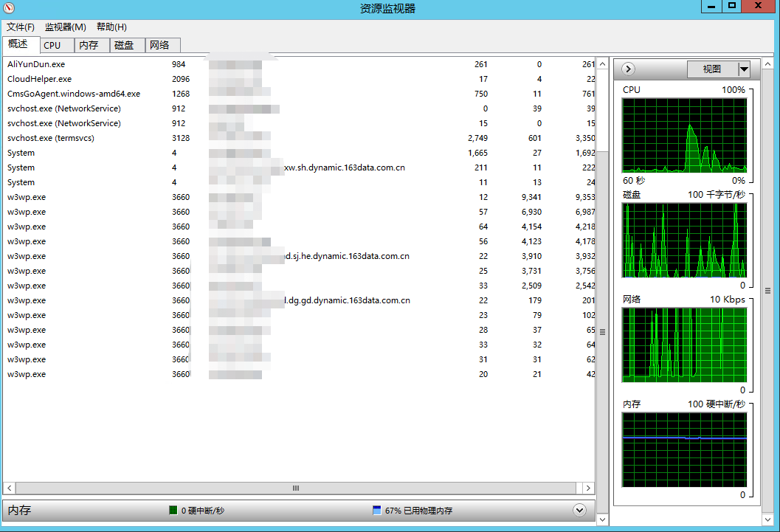Viewport: 780px width, 532px height.
Task: Click PID 984 of AliYunDun.exe
Action: pyautogui.click(x=179, y=64)
